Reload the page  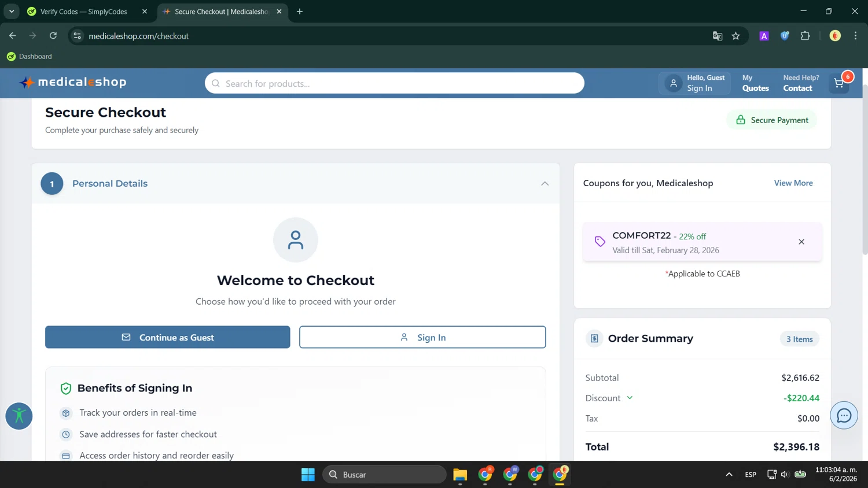(x=53, y=36)
